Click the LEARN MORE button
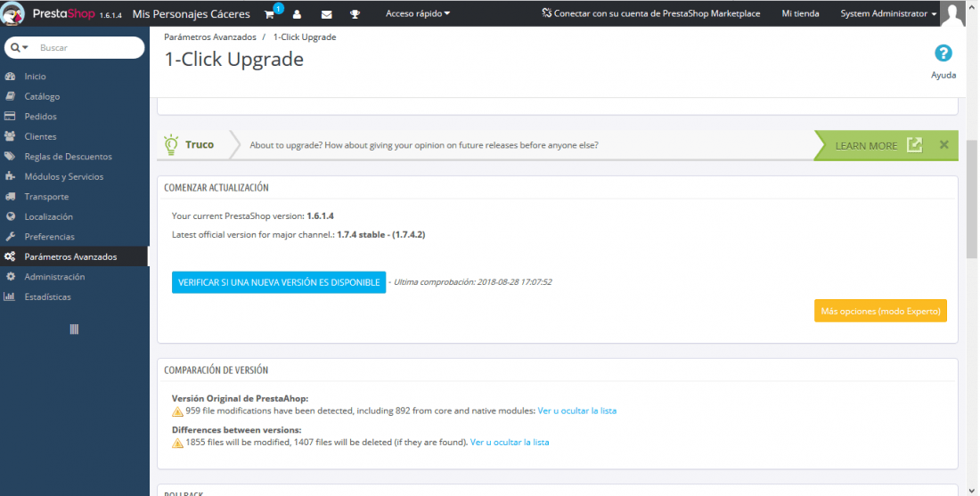The width and height of the screenshot is (980, 496). coord(886,145)
